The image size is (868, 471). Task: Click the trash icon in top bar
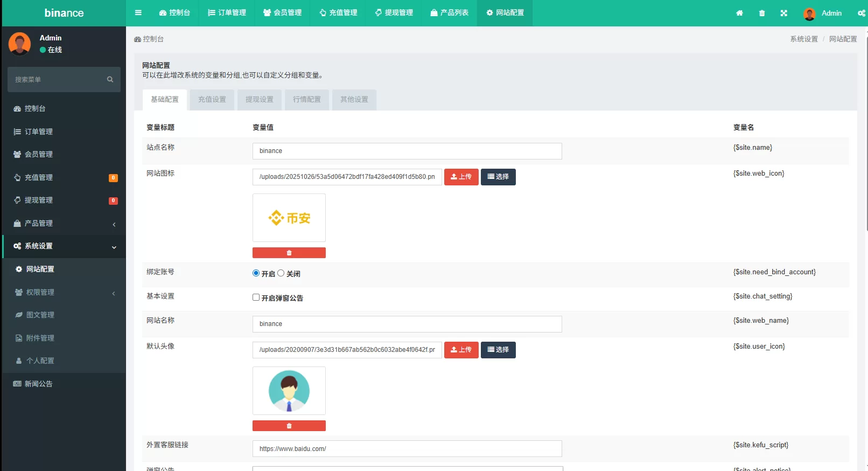pos(762,13)
